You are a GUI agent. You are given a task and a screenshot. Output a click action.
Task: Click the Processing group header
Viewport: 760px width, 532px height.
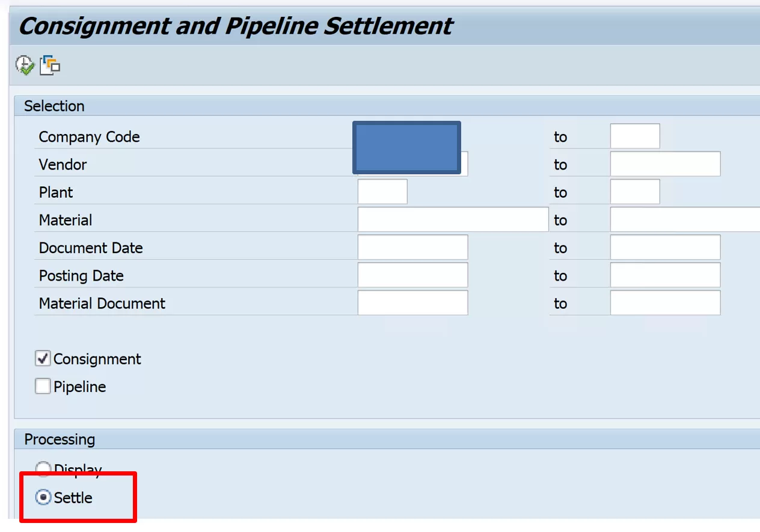60,439
